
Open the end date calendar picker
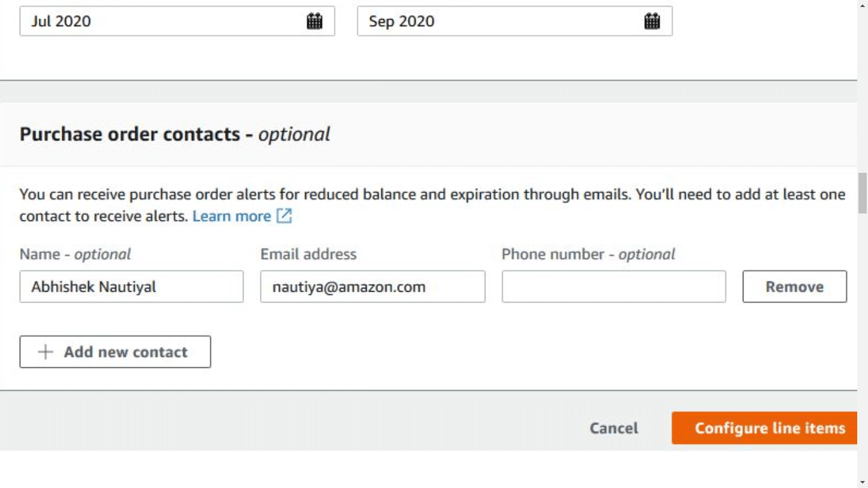coord(651,21)
